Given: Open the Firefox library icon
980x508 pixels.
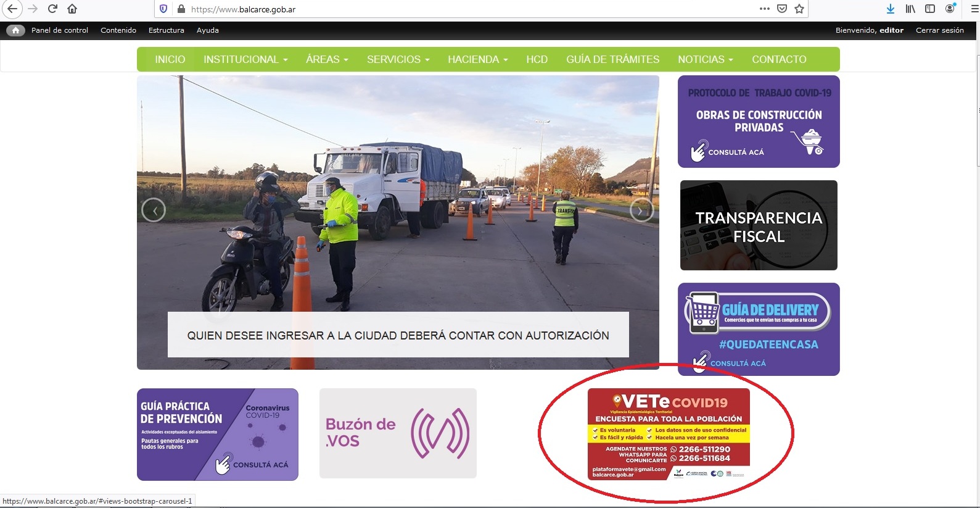Looking at the screenshot, I should coord(910,9).
